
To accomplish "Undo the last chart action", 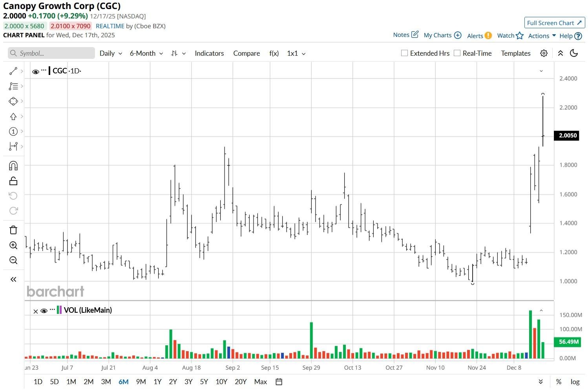I will (x=13, y=196).
